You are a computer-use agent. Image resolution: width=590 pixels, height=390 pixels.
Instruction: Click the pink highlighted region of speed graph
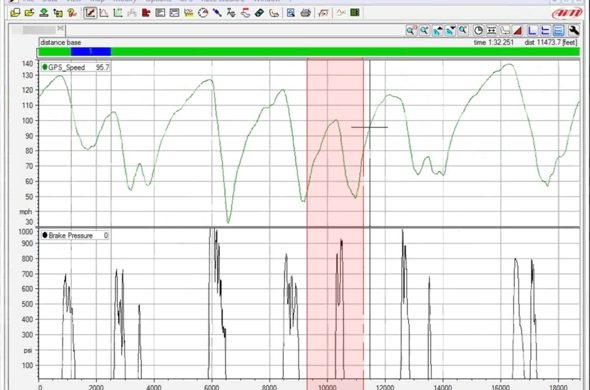[x=335, y=143]
